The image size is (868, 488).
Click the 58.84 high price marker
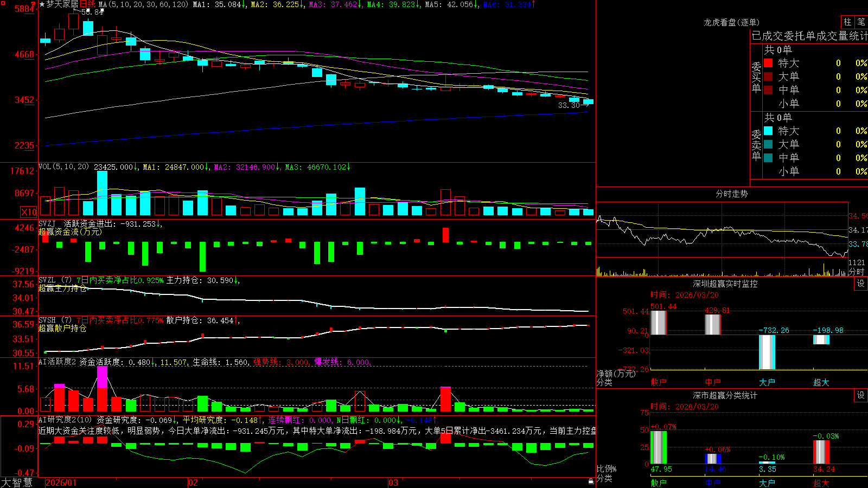pos(92,12)
